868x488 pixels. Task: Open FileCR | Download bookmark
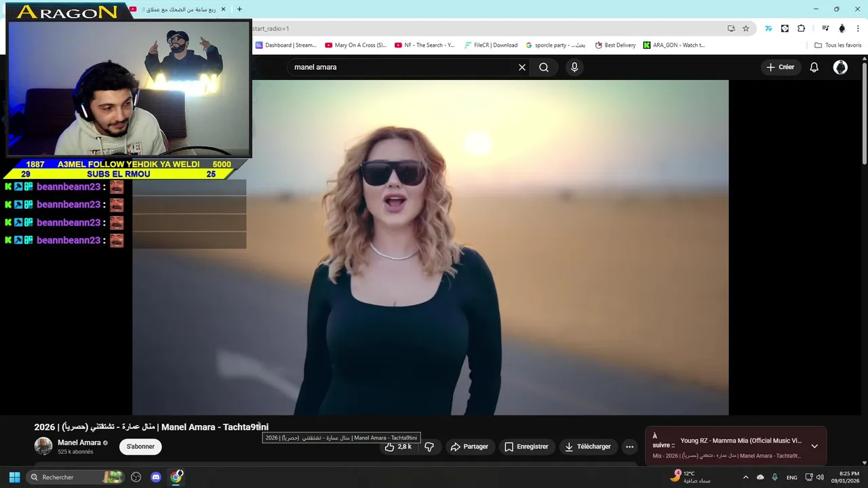tap(491, 45)
